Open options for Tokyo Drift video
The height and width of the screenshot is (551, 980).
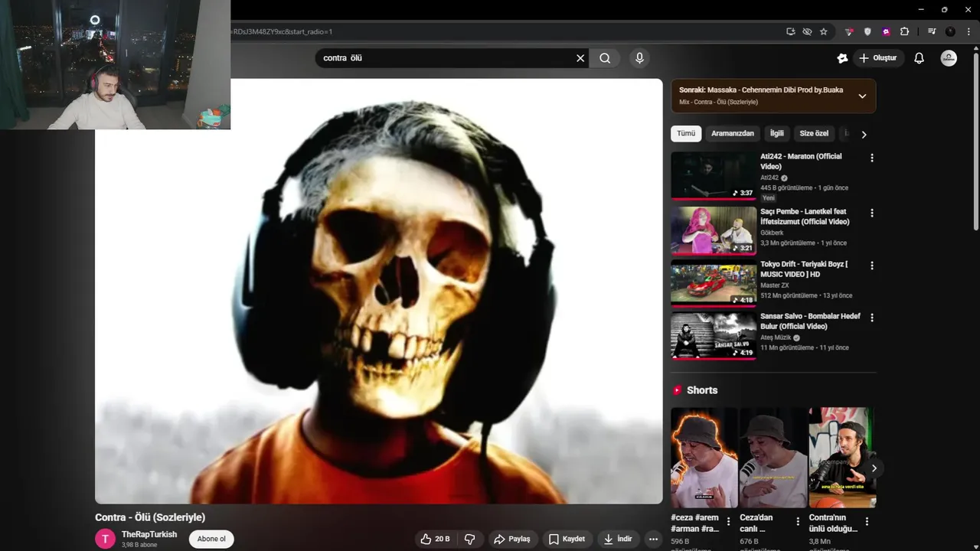click(871, 266)
